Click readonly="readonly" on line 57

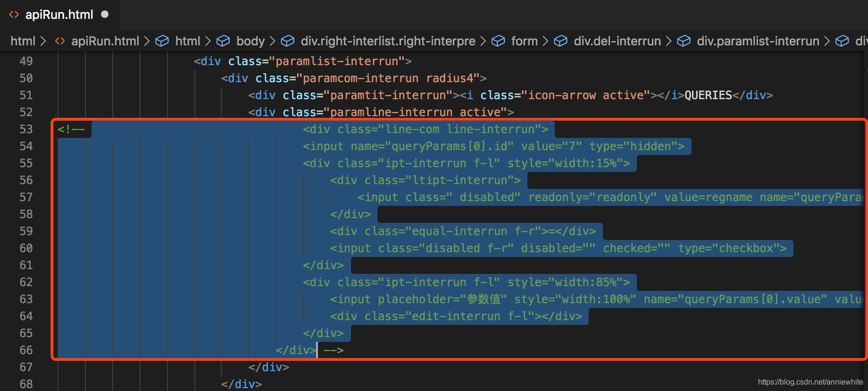point(593,197)
